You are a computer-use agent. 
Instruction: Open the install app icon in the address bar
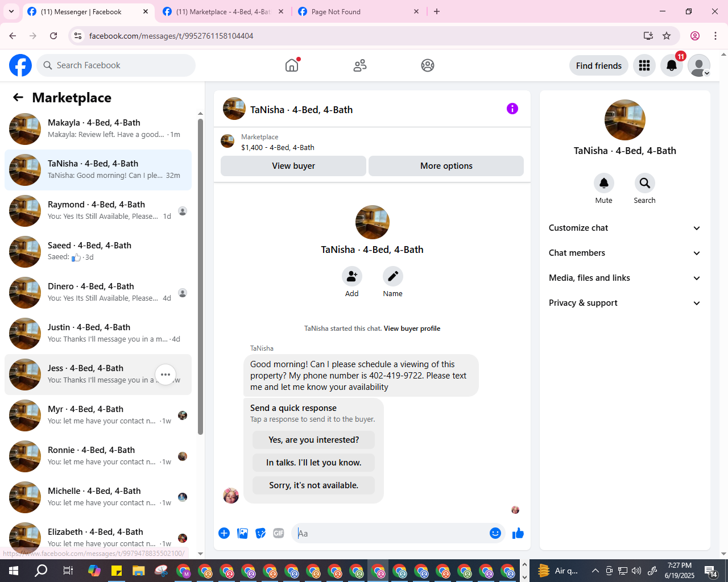648,36
